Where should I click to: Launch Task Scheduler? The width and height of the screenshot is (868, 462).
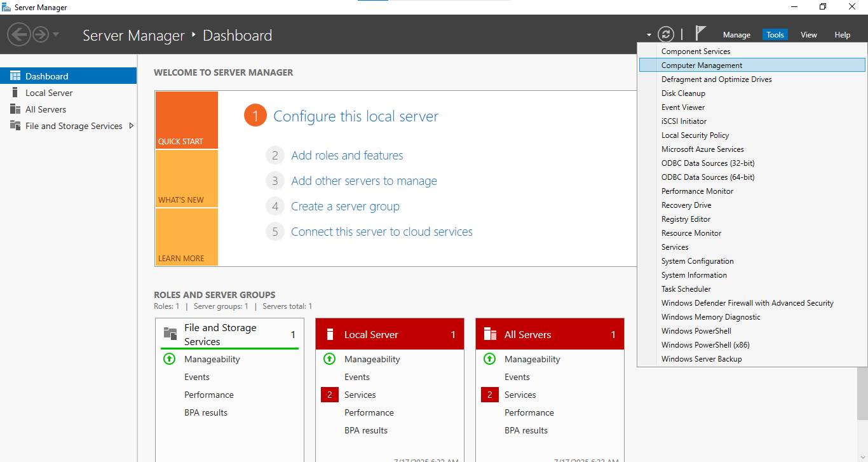pos(752,289)
